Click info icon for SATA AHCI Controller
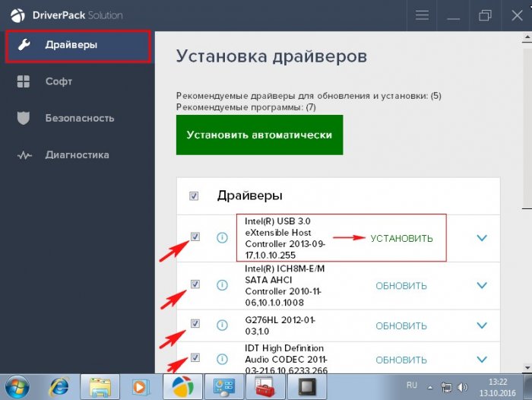 click(x=222, y=285)
